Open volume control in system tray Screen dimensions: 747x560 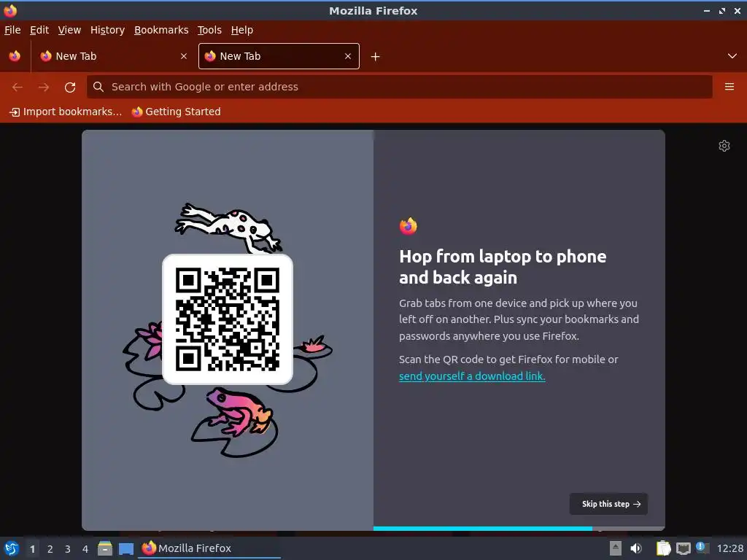point(636,548)
